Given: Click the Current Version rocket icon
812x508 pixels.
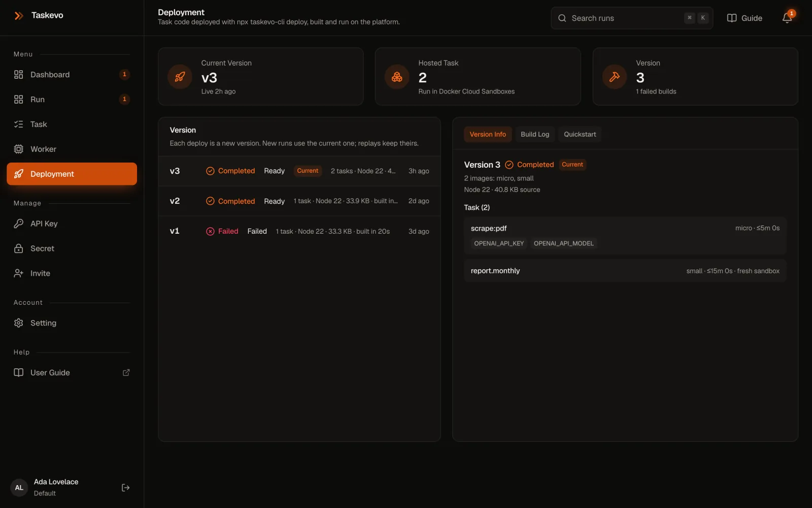Looking at the screenshot, I should (x=180, y=77).
